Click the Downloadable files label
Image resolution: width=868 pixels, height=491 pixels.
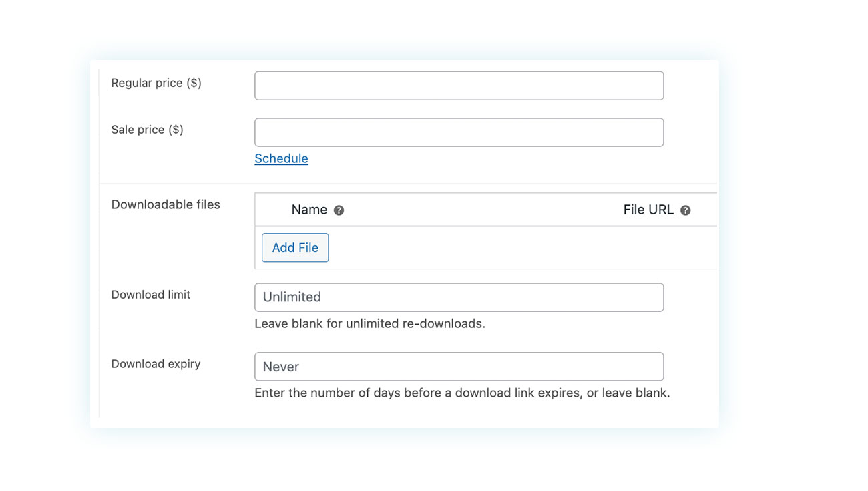point(166,204)
